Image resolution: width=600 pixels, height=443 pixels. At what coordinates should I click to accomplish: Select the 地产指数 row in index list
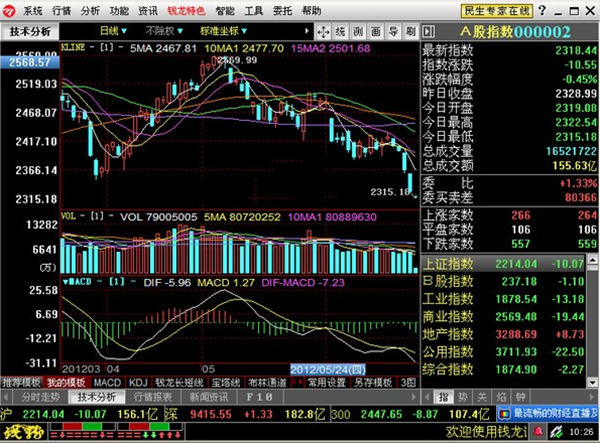pos(504,334)
